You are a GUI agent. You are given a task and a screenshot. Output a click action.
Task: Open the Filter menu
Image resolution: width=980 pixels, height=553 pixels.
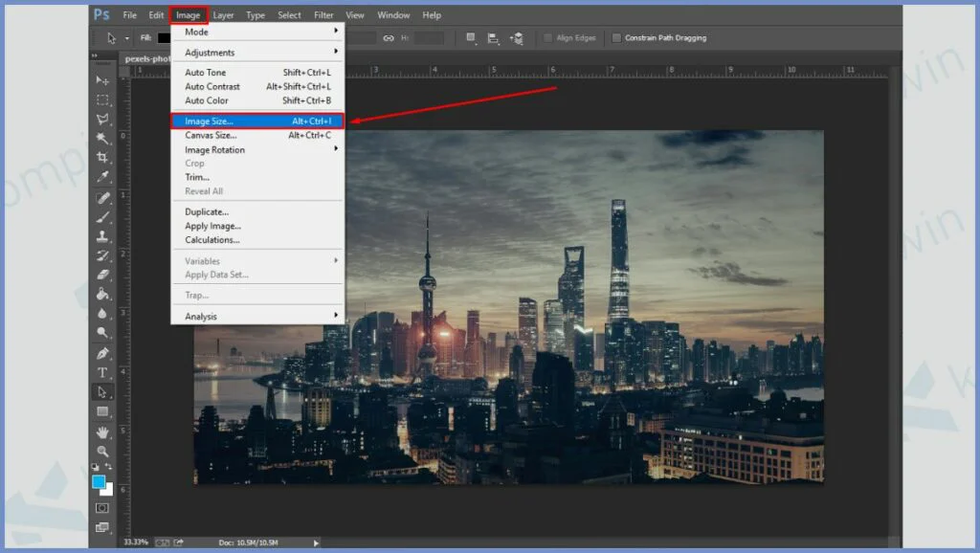(323, 15)
